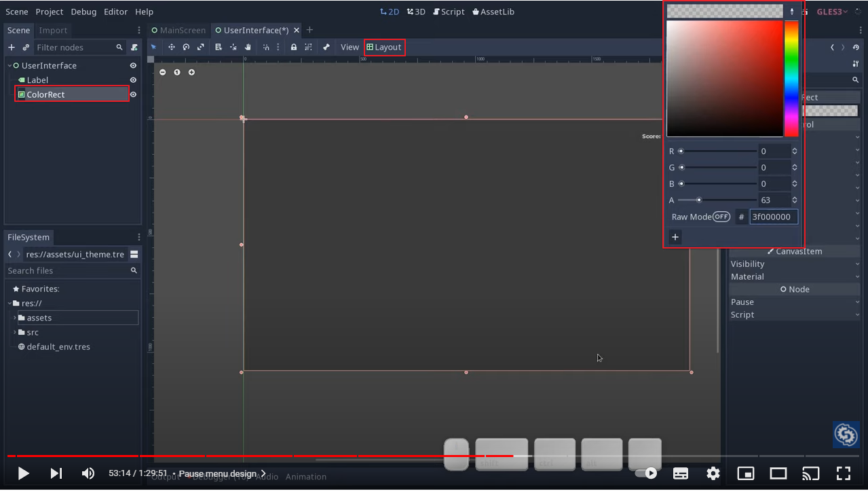
Task: Collapse the res:// root folder
Action: (10, 304)
